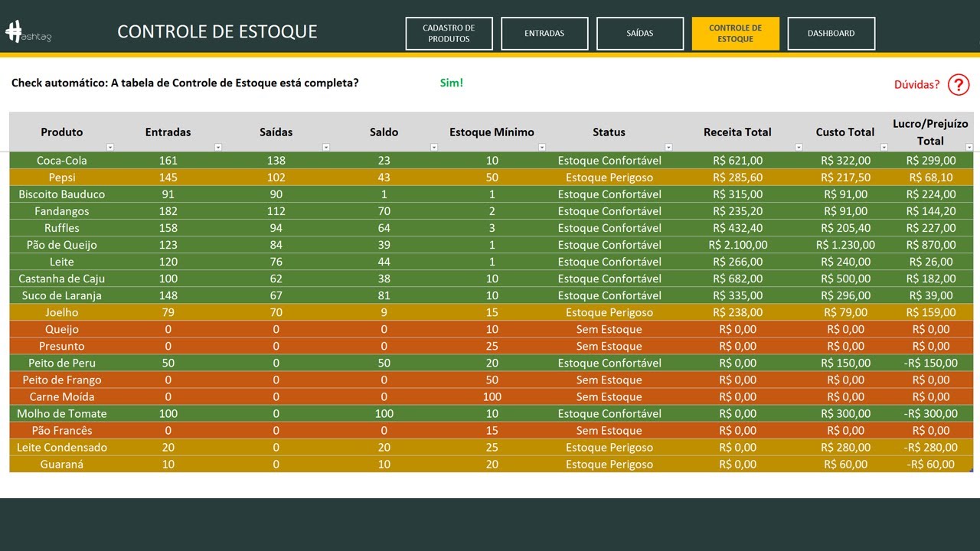
Task: Open the Status column filter dropdown
Action: click(668, 147)
